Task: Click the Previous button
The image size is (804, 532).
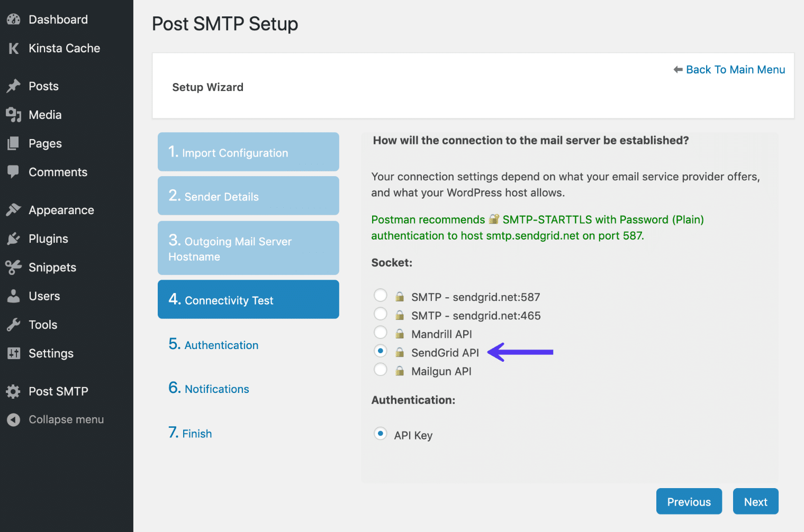Action: pyautogui.click(x=689, y=501)
